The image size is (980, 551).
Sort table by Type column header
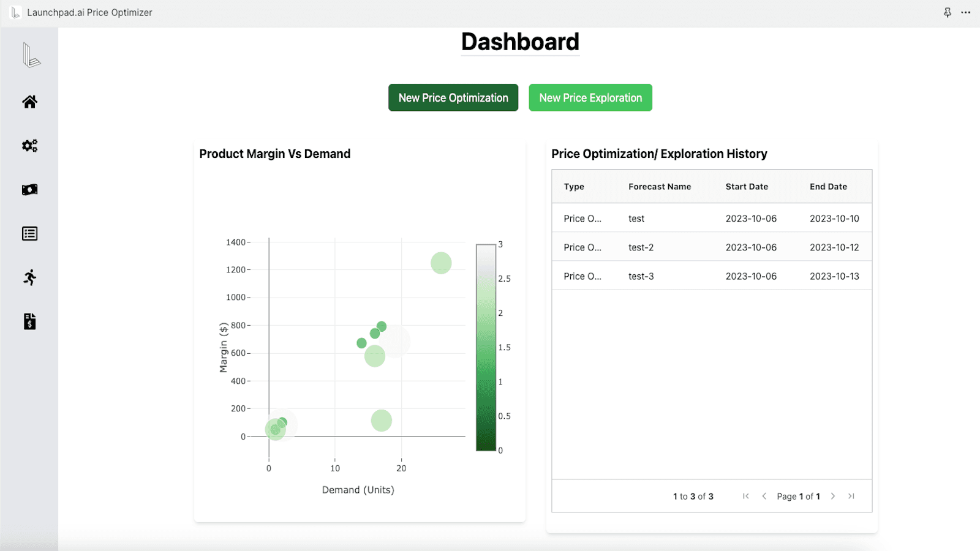point(574,187)
